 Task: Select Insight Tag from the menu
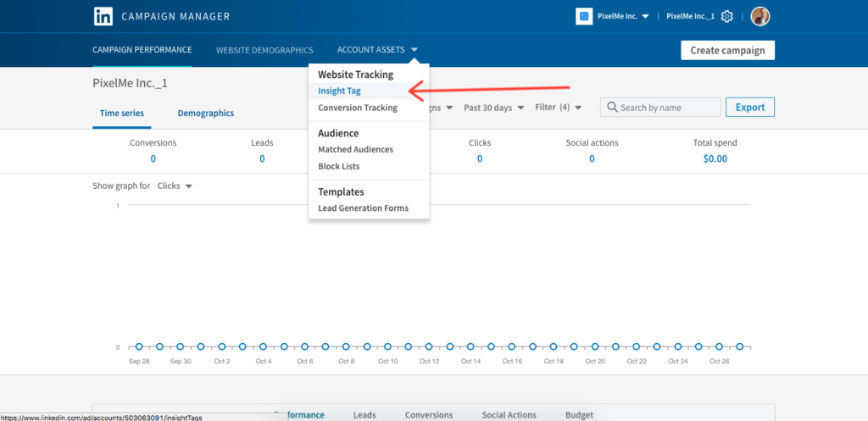point(339,91)
